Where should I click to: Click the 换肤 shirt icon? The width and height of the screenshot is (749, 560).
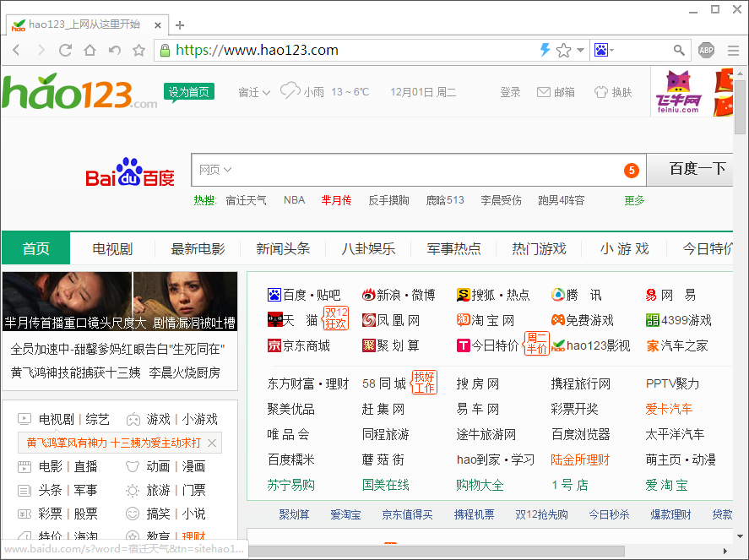tap(601, 92)
